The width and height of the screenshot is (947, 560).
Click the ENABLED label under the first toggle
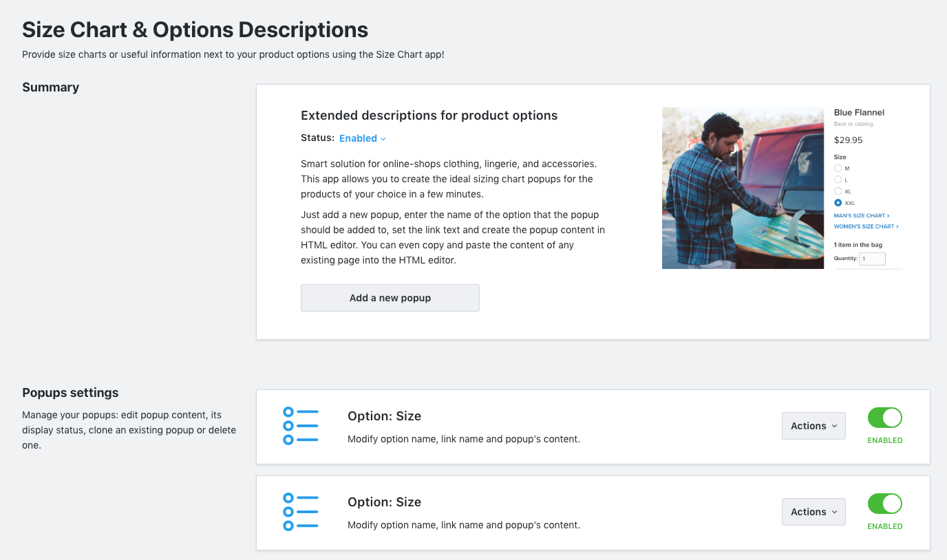(885, 440)
